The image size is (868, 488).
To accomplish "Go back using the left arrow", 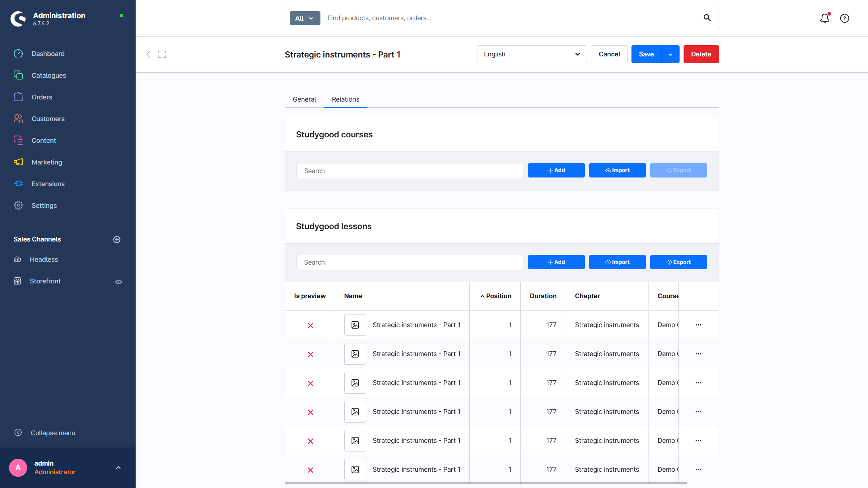I will coord(148,54).
